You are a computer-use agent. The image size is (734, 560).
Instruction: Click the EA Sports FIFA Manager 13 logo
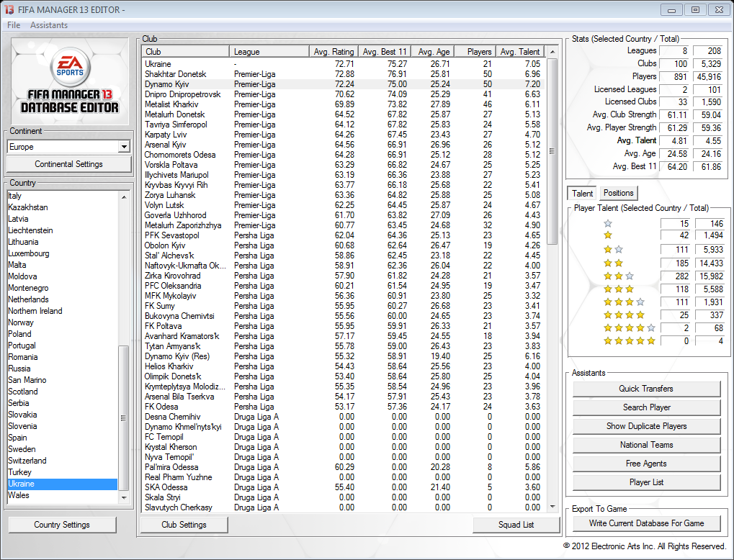click(x=69, y=81)
